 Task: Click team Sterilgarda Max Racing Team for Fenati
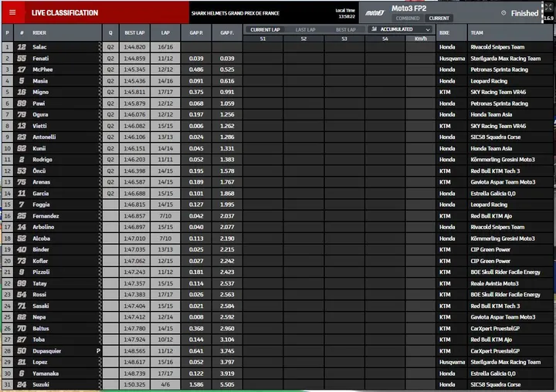click(505, 58)
